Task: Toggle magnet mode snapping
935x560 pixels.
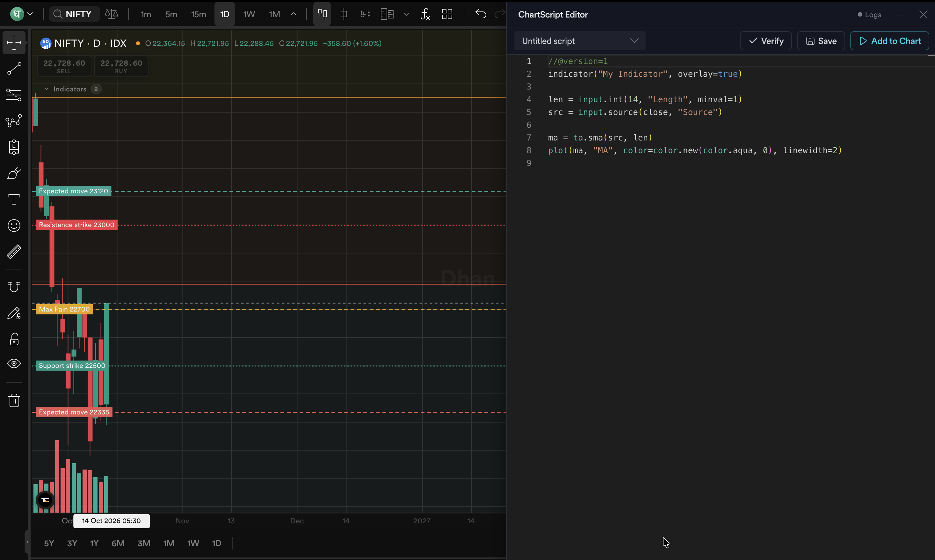Action: coord(14,287)
